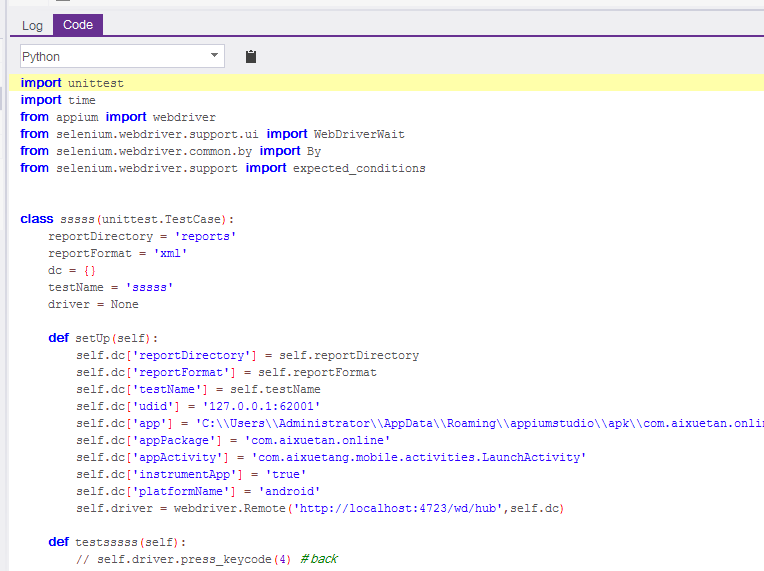Viewport: 764px width, 571px height.
Task: Click the 'import unittest' highlighted line
Action: click(72, 83)
